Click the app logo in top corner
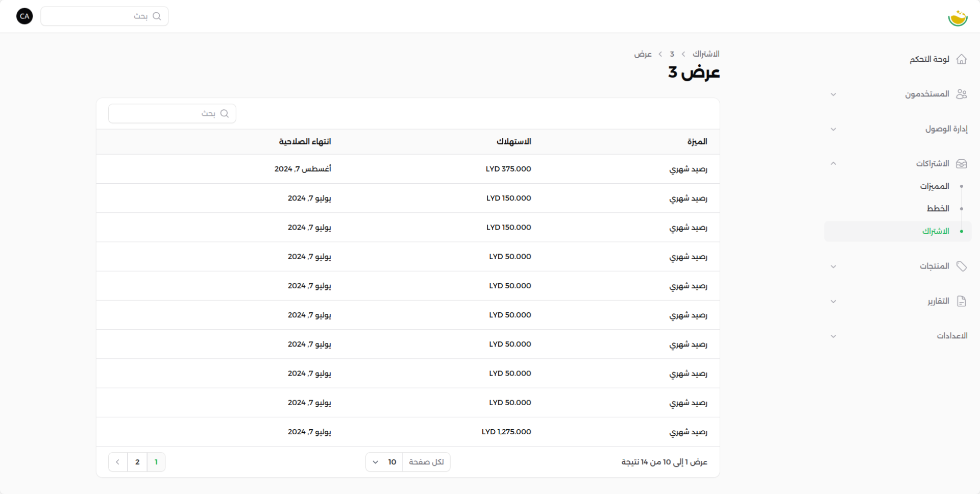Image resolution: width=980 pixels, height=494 pixels. click(958, 18)
